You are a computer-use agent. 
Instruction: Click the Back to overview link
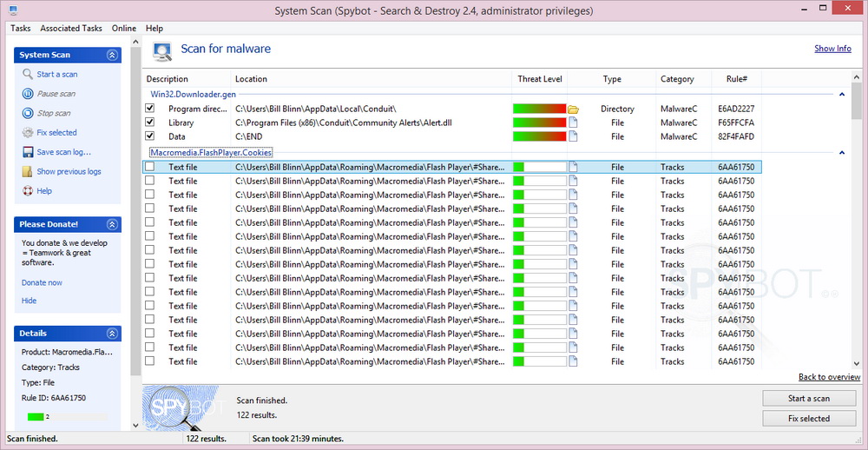click(x=829, y=377)
